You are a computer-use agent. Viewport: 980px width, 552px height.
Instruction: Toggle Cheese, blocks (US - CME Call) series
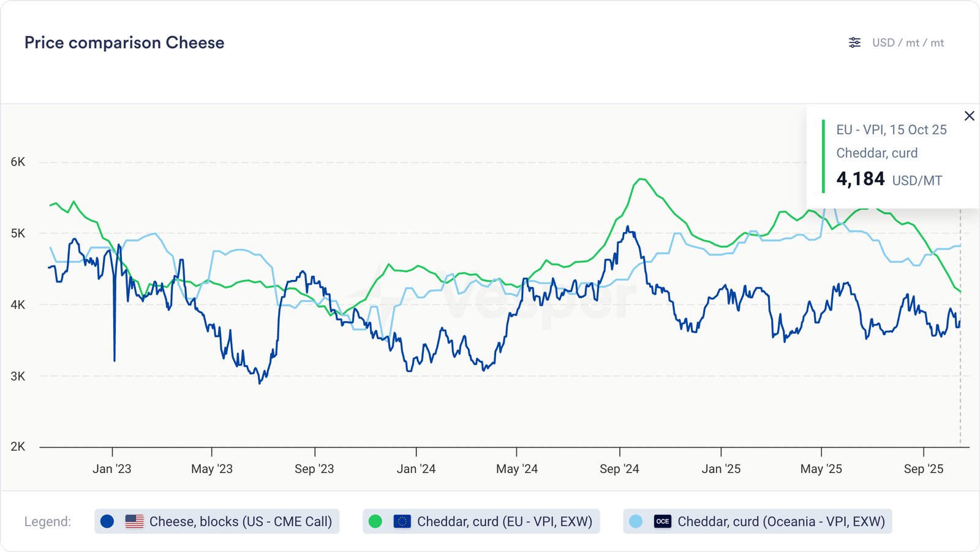click(240, 521)
